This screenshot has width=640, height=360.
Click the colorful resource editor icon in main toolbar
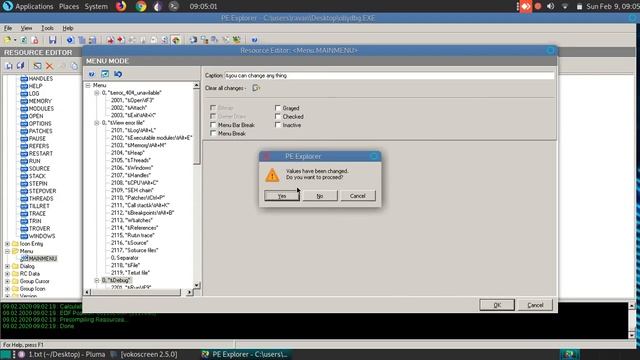176,40
